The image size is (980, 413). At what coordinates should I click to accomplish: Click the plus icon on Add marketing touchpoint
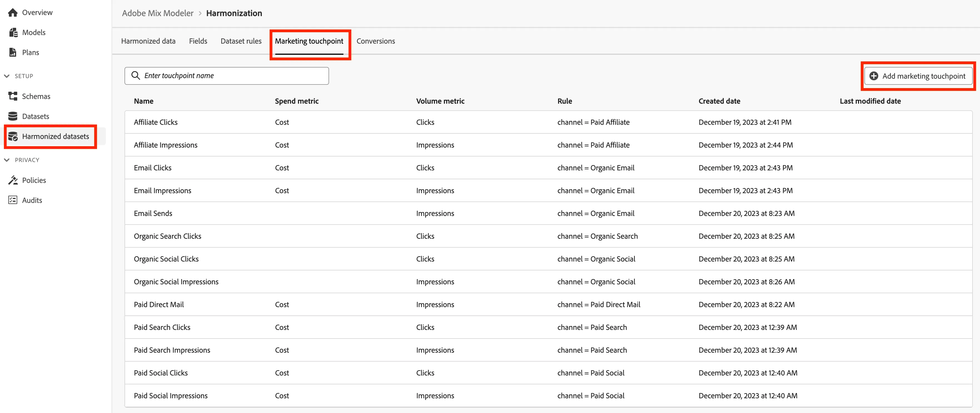pos(874,76)
